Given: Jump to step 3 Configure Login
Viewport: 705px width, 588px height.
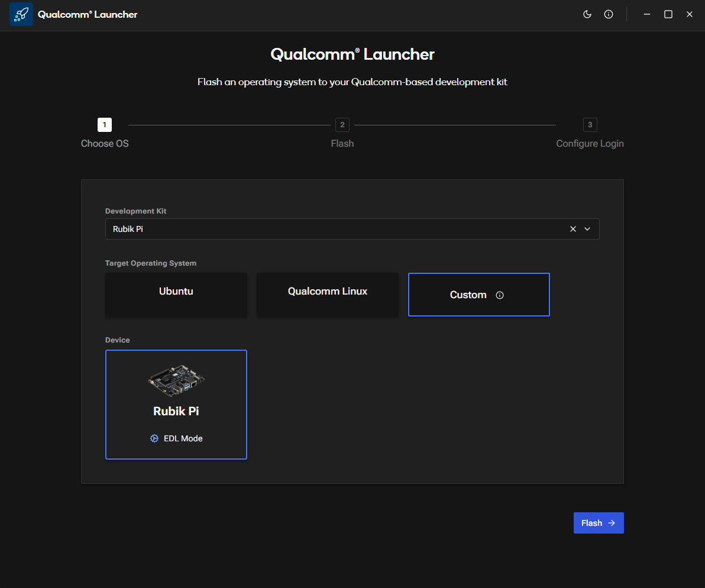Looking at the screenshot, I should coord(590,125).
